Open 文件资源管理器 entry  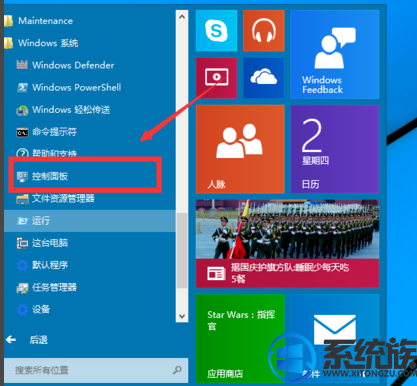click(x=90, y=199)
